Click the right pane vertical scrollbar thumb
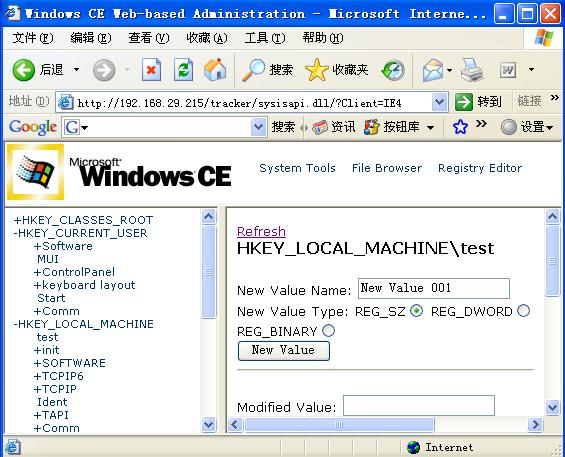 552,260
